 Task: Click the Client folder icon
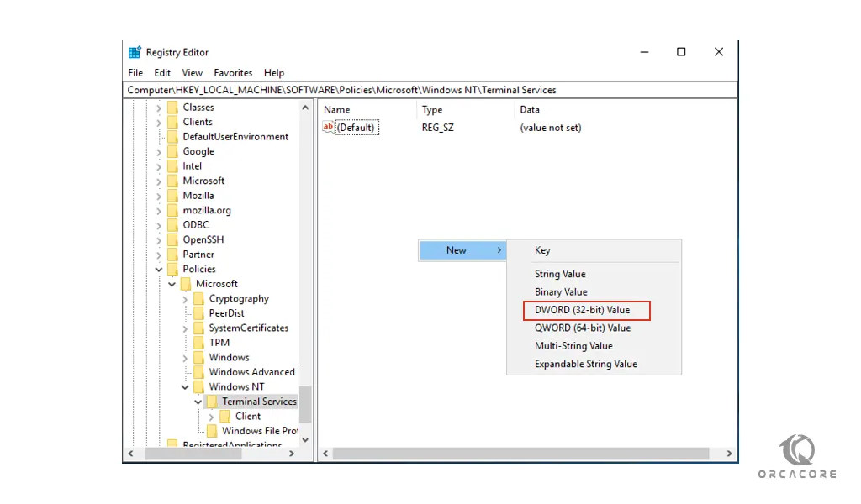pos(225,417)
